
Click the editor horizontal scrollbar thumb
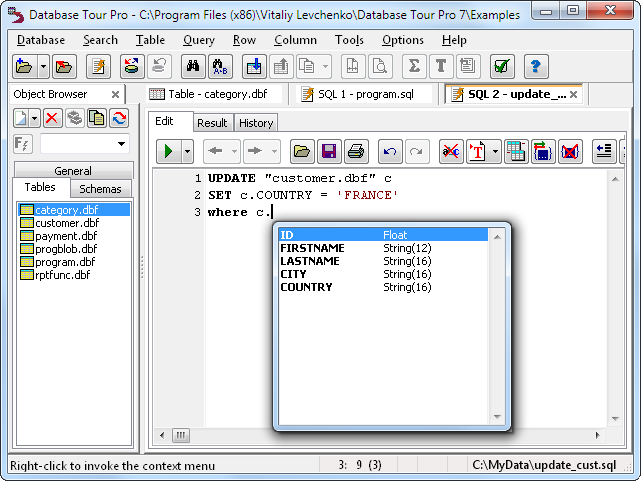click(x=181, y=436)
